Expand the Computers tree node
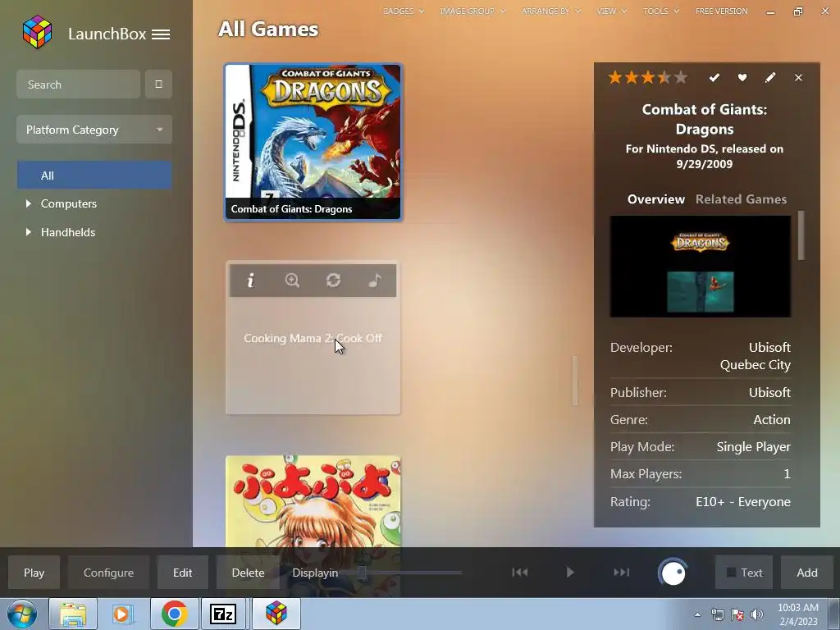 [29, 203]
